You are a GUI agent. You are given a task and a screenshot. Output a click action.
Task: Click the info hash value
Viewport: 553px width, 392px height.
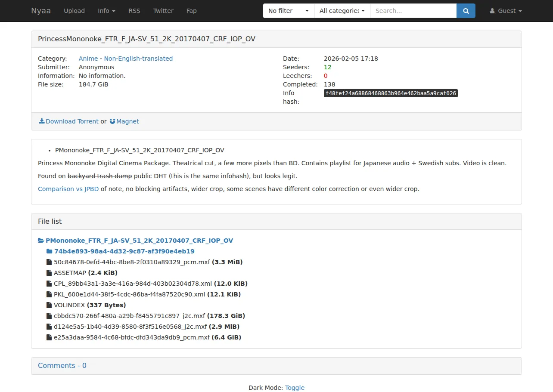pyautogui.click(x=391, y=93)
